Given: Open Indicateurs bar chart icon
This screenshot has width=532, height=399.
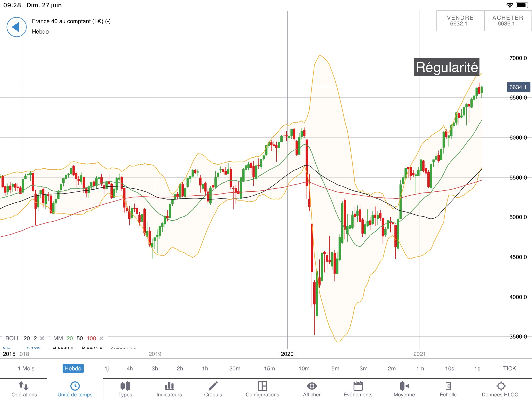Looking at the screenshot, I should pyautogui.click(x=169, y=386).
